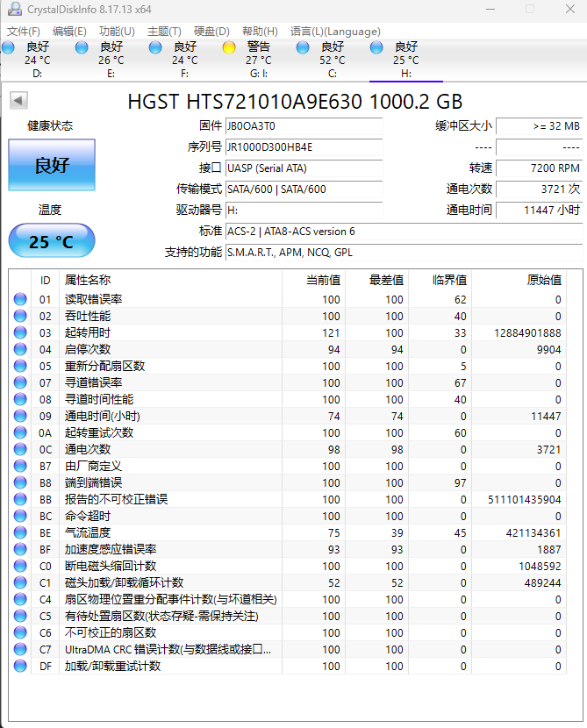Screen dimensions: 587x728
Task: Click the 转速 field 7200 RPM
Action: click(x=539, y=168)
